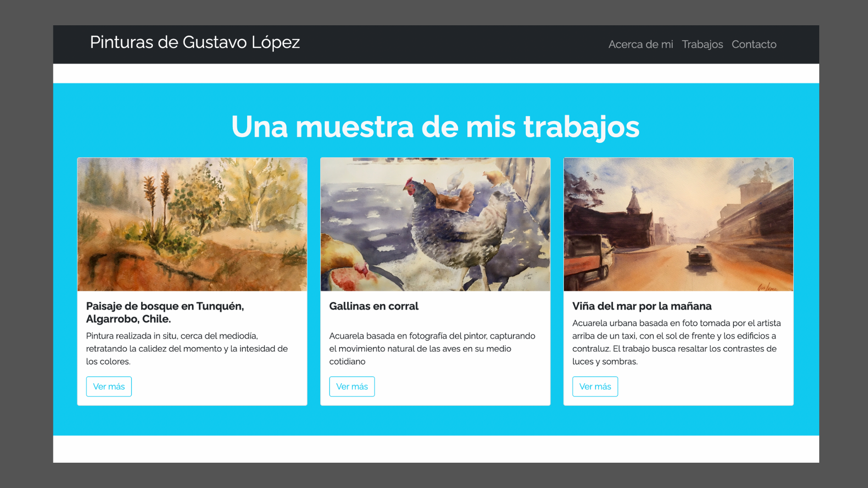Go to Acerca de mi section

(641, 44)
